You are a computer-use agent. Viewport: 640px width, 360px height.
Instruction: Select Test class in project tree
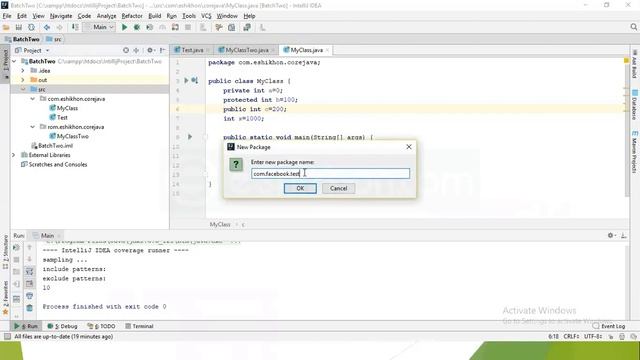click(x=58, y=118)
